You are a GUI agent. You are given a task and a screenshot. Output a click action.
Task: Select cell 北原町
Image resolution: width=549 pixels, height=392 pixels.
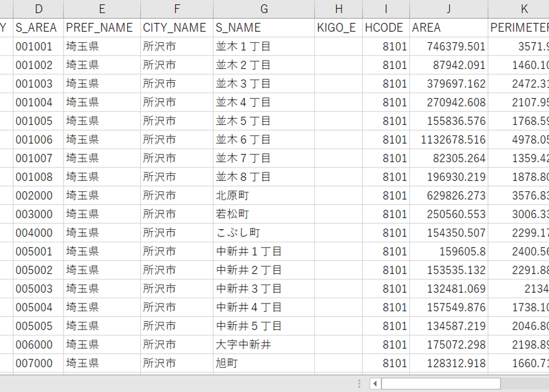264,195
